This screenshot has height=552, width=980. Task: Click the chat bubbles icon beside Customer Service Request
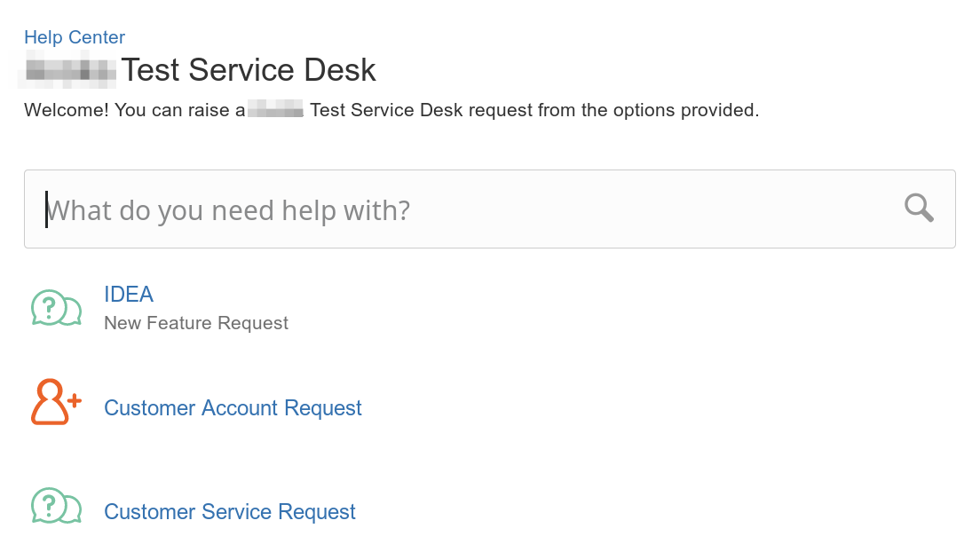[x=56, y=505]
